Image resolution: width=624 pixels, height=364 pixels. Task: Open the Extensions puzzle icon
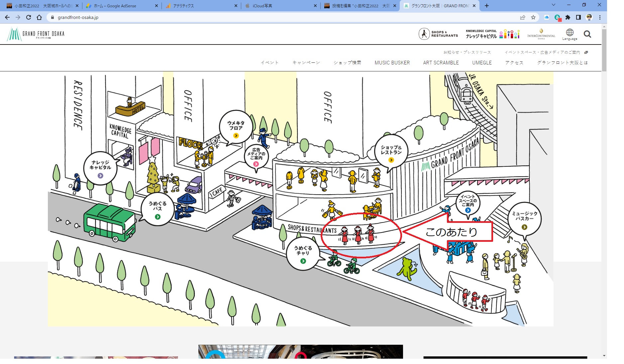click(568, 17)
